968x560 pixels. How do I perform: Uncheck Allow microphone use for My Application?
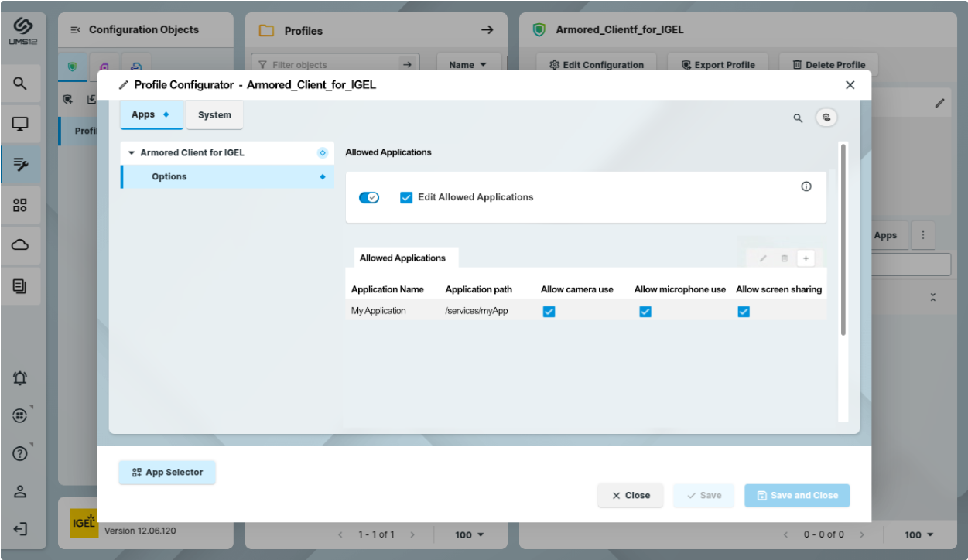(x=645, y=312)
